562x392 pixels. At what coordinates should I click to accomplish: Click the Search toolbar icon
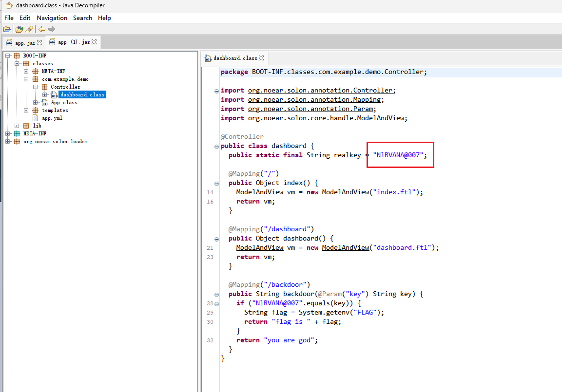click(29, 29)
